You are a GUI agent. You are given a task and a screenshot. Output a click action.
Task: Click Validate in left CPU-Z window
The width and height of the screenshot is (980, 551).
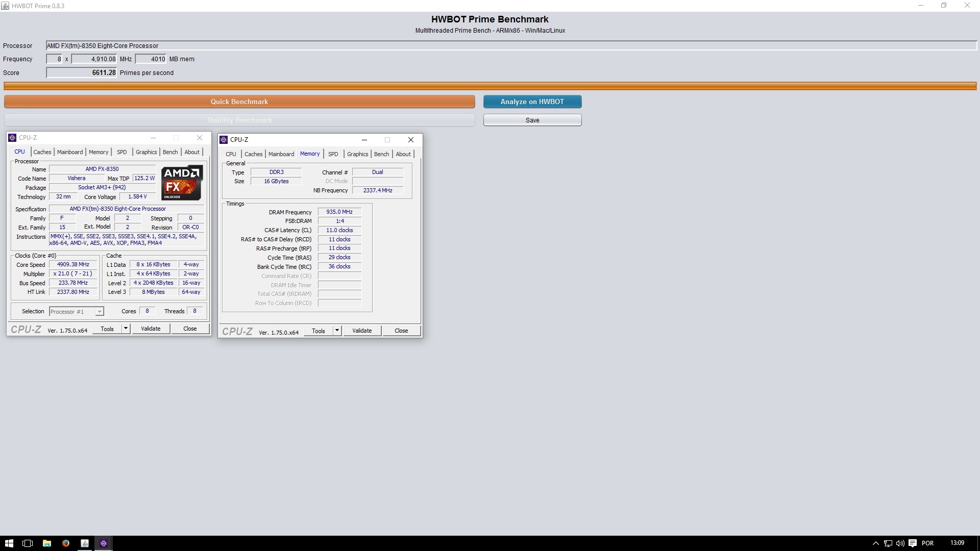(151, 329)
